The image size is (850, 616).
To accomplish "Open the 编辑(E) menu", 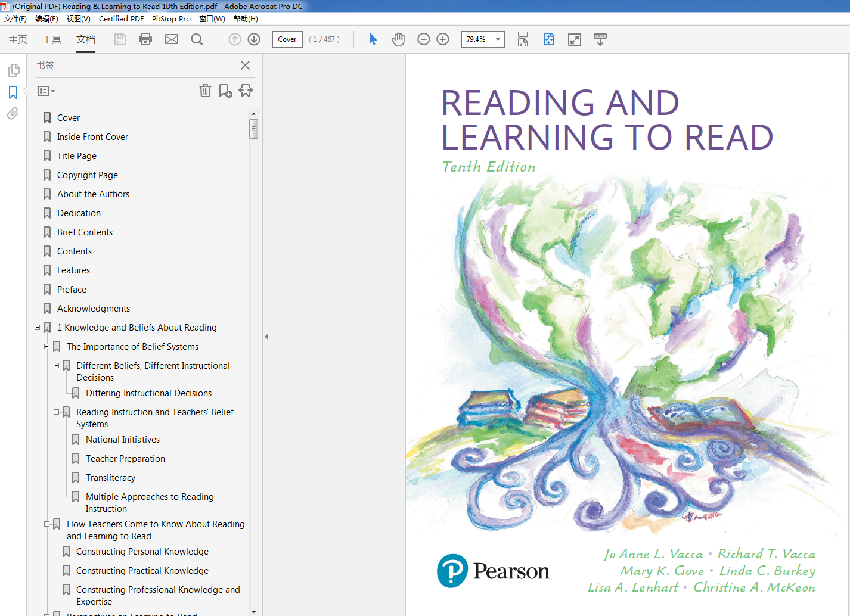I will click(x=46, y=19).
